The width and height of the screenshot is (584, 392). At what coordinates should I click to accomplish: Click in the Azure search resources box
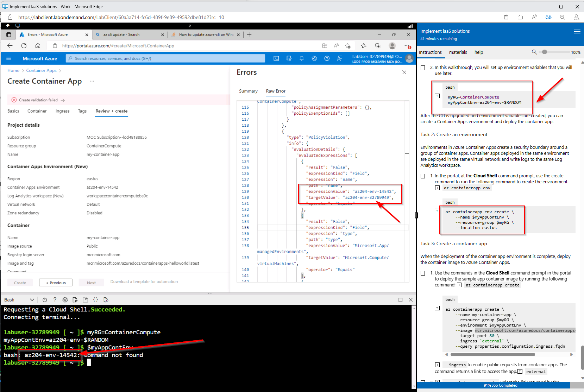click(x=165, y=58)
